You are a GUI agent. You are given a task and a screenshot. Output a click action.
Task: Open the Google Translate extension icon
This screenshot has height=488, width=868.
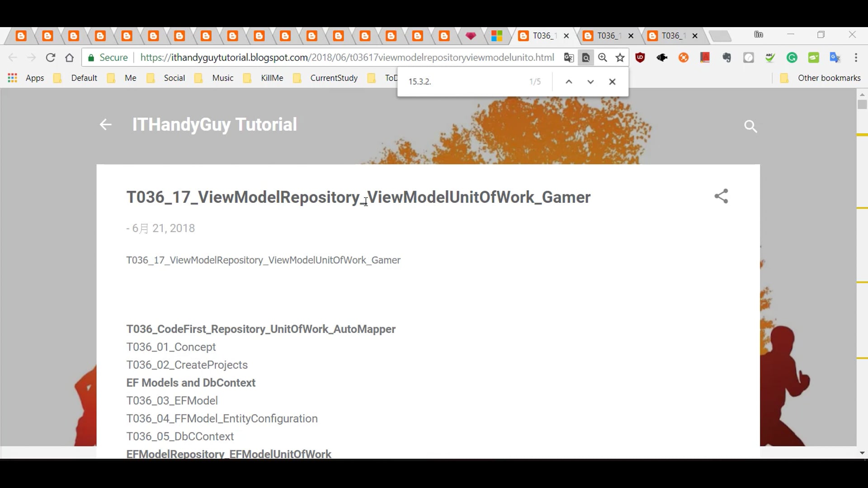835,57
